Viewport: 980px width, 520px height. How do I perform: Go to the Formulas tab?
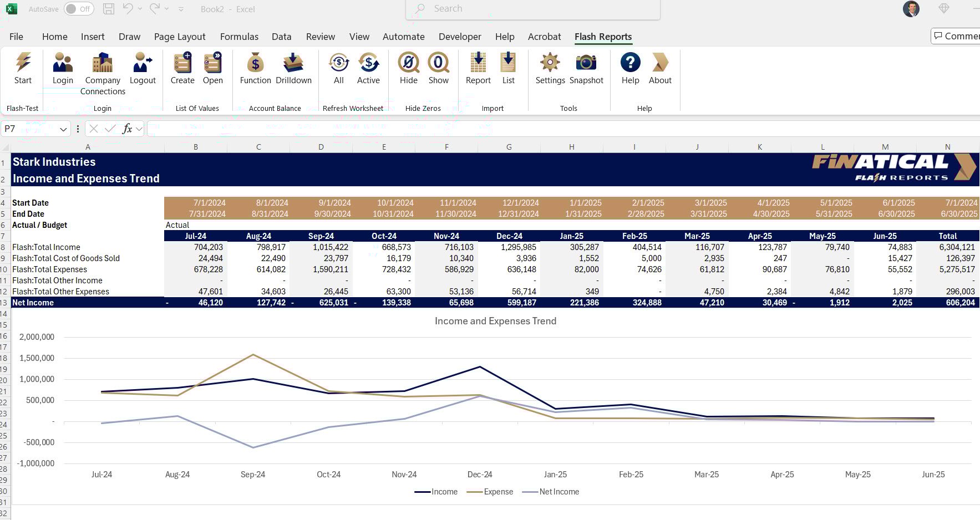(x=239, y=37)
